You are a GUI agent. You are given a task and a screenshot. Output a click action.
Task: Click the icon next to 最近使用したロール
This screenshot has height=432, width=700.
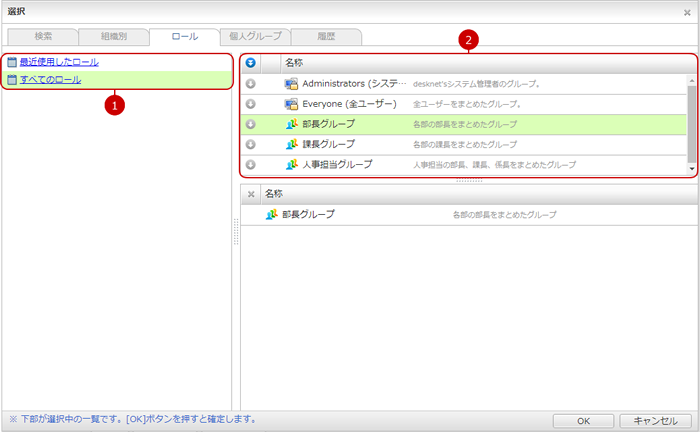(12, 62)
